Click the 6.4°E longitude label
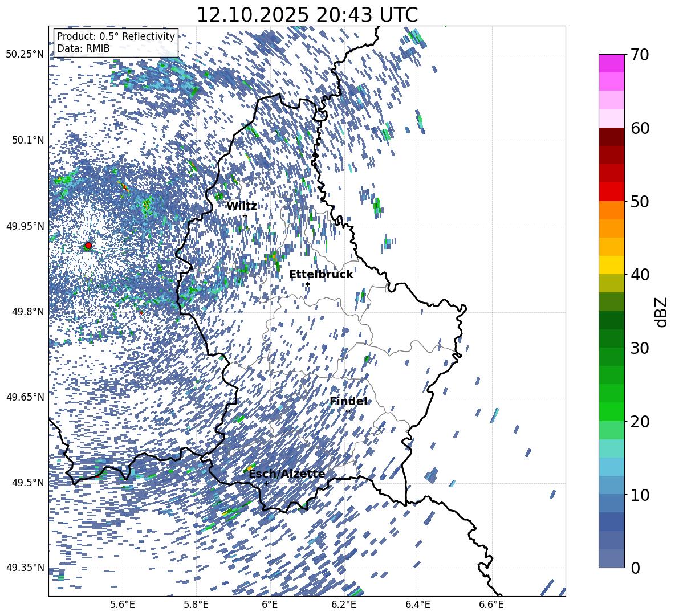The width and height of the screenshot is (675, 616). coord(417,605)
